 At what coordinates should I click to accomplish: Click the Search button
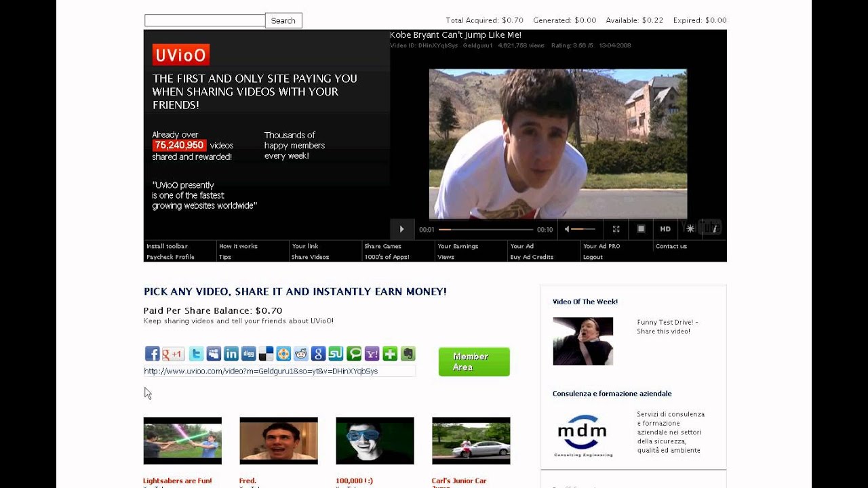pyautogui.click(x=283, y=20)
